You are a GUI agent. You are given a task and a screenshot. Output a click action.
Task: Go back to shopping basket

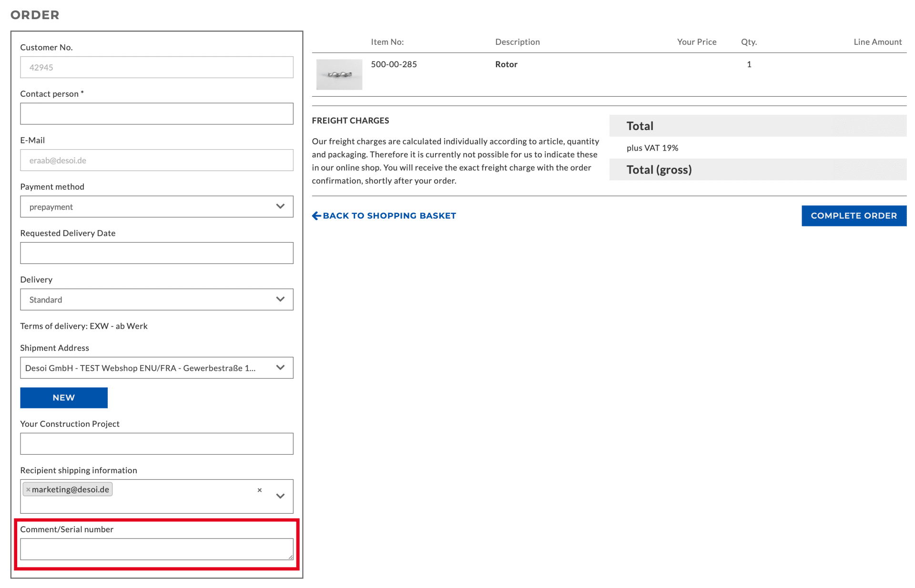[389, 216]
